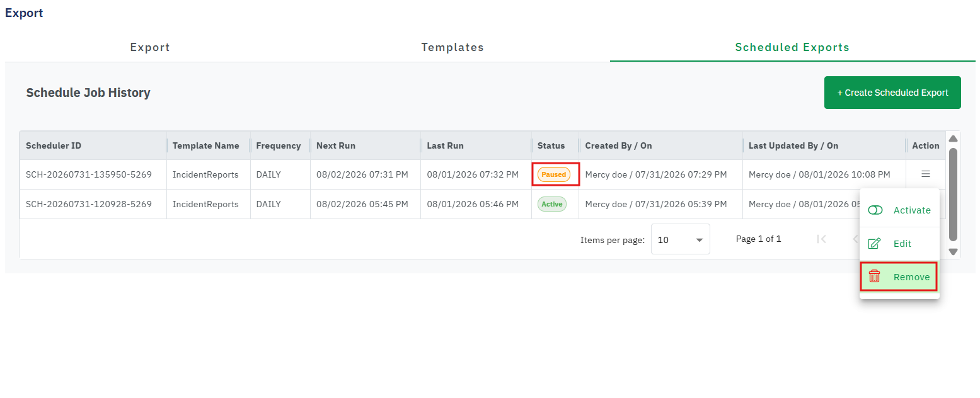Click Mercy doe / 08/01/2026 10:08 PM
Screen dimensions: 980x398
point(819,174)
